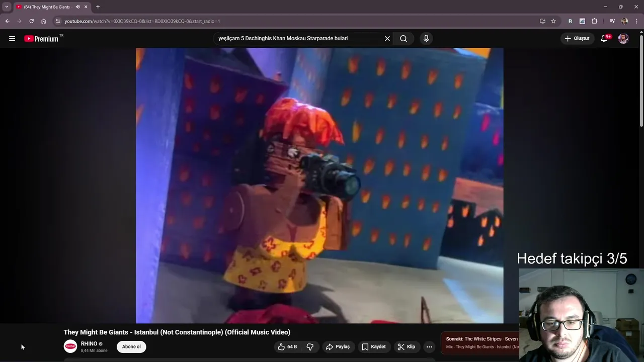Screen dimensions: 644x362
Task: Go to YouTube Premium home logo
Action: [41, 39]
